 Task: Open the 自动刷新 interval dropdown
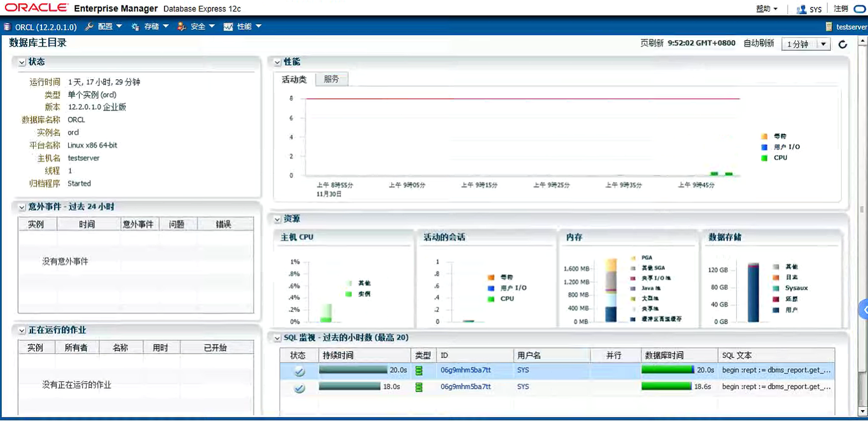pyautogui.click(x=806, y=44)
